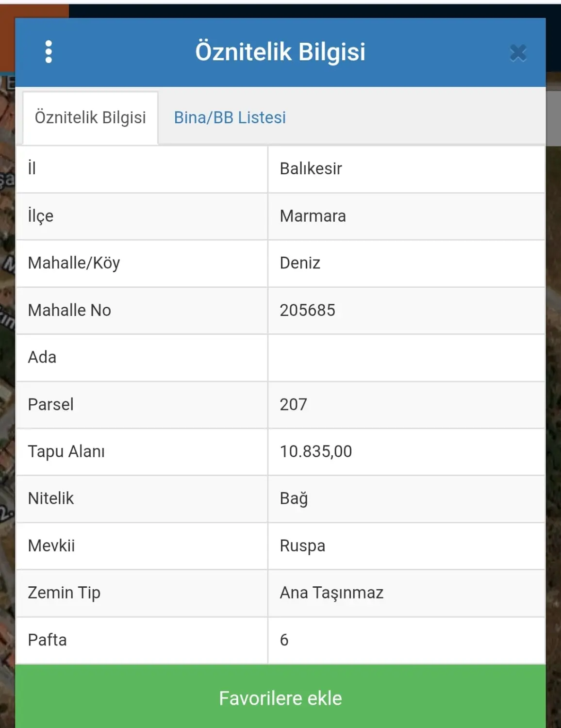561x728 pixels.
Task: Close the Öznitelik Bilgisi dialog
Action: (x=518, y=52)
